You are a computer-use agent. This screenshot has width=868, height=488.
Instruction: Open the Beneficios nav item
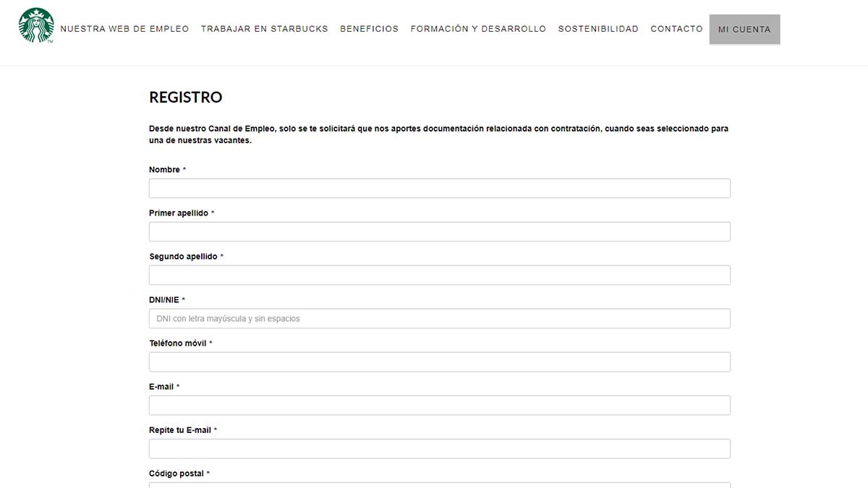(369, 29)
